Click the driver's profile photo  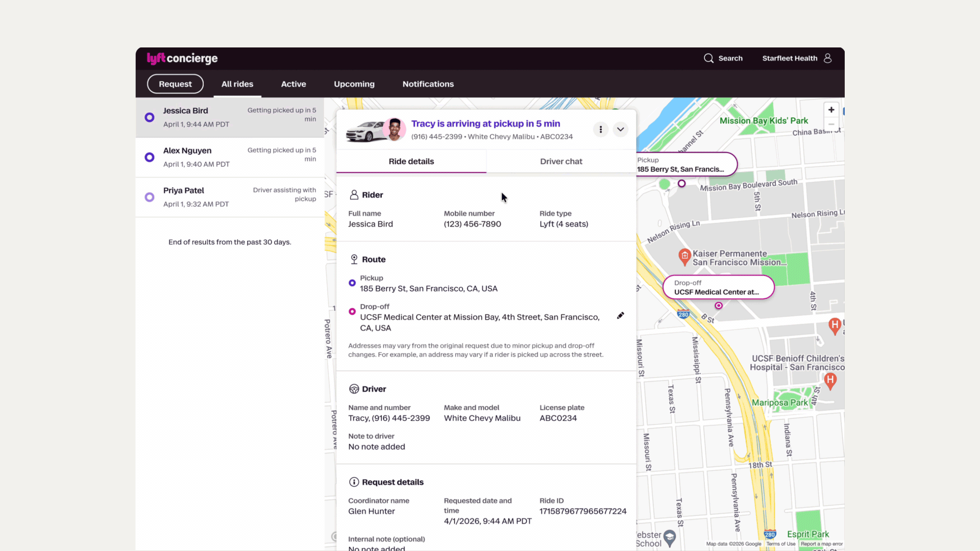[394, 129]
